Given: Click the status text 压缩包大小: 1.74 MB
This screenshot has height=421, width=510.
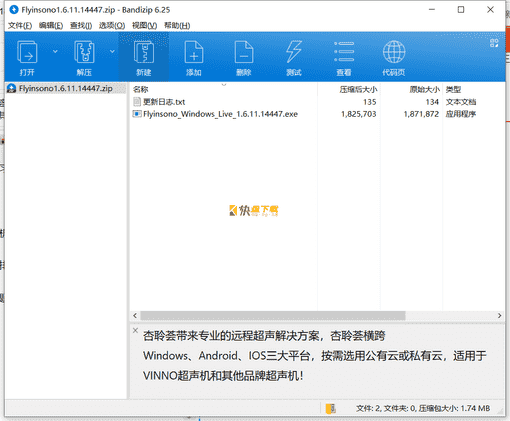Looking at the screenshot, I should pyautogui.click(x=454, y=408).
